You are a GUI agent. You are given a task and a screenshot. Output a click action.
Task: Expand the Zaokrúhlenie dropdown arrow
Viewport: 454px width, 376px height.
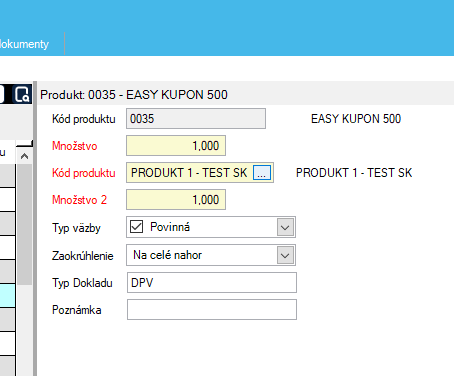pyautogui.click(x=285, y=255)
